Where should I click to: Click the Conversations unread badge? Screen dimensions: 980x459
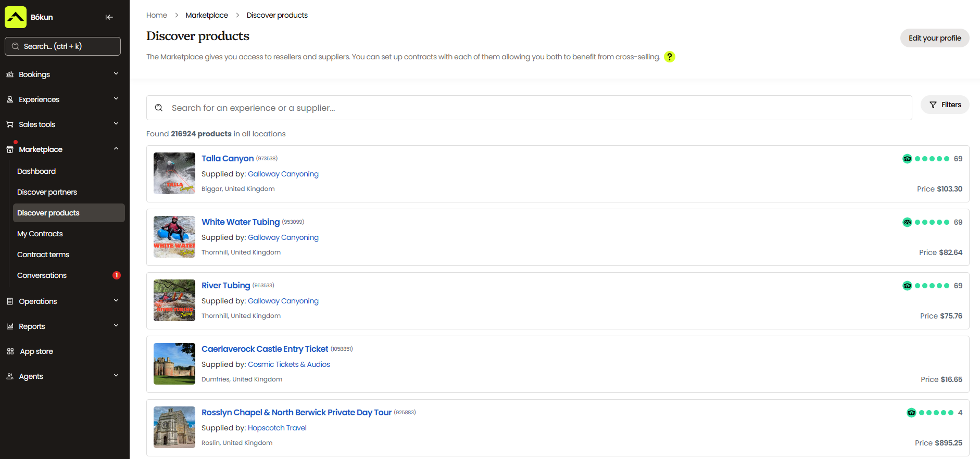pos(117,275)
